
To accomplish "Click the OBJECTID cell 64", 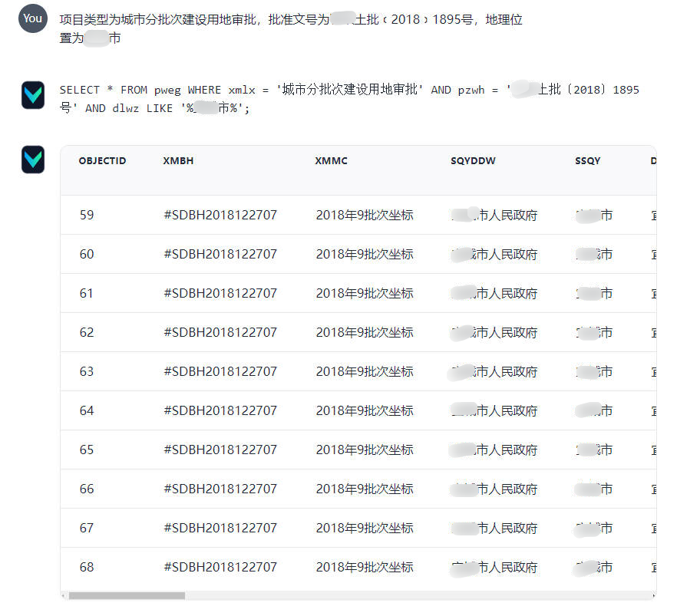I will click(87, 410).
